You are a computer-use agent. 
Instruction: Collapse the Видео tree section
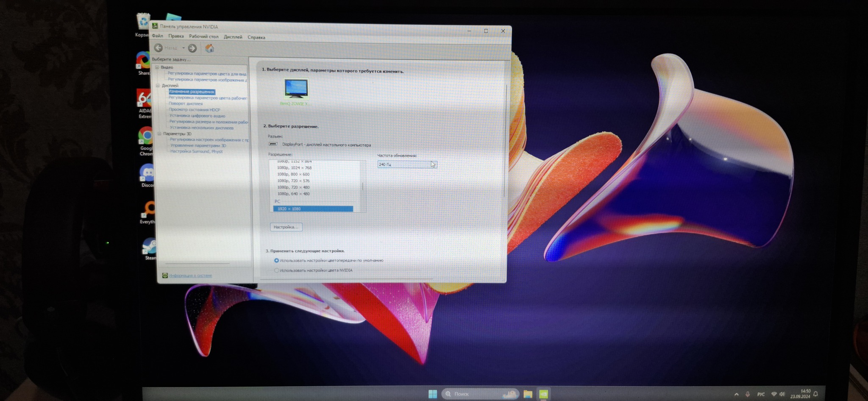coord(157,67)
